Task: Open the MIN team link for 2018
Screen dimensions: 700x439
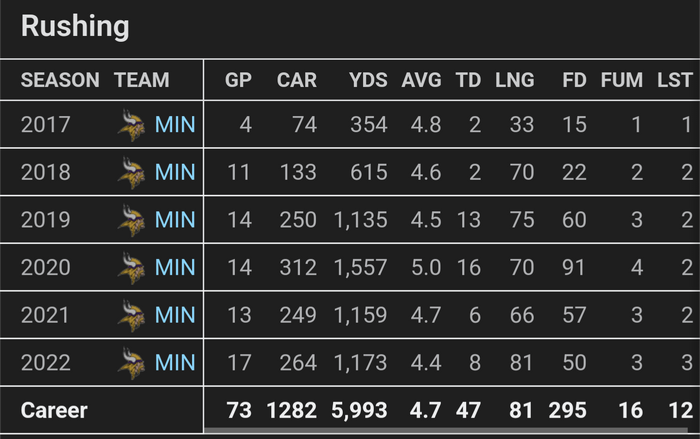Action: (175, 172)
